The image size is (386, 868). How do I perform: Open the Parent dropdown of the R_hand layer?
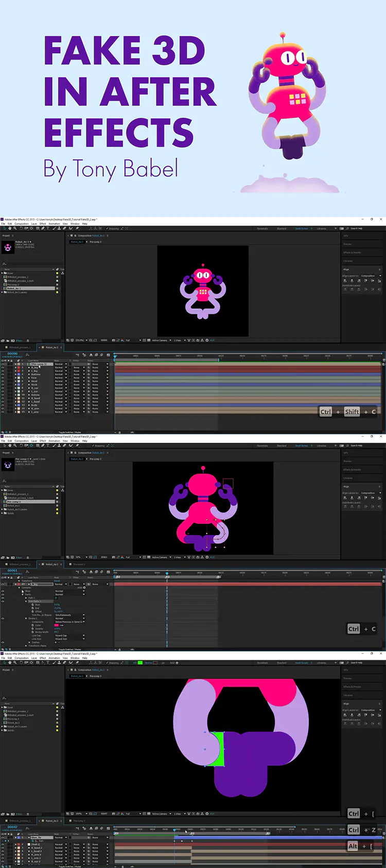point(100,398)
